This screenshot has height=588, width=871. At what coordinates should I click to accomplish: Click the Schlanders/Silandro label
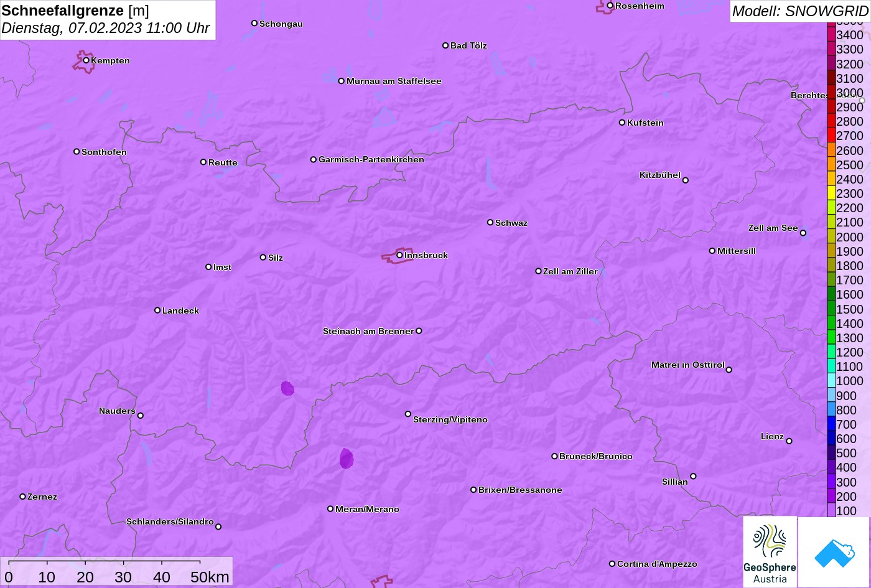pos(170,521)
